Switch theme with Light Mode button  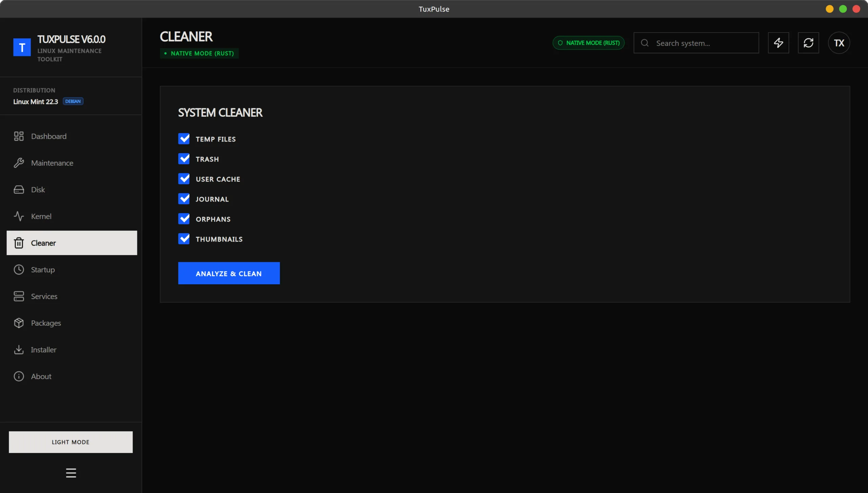pyautogui.click(x=71, y=442)
